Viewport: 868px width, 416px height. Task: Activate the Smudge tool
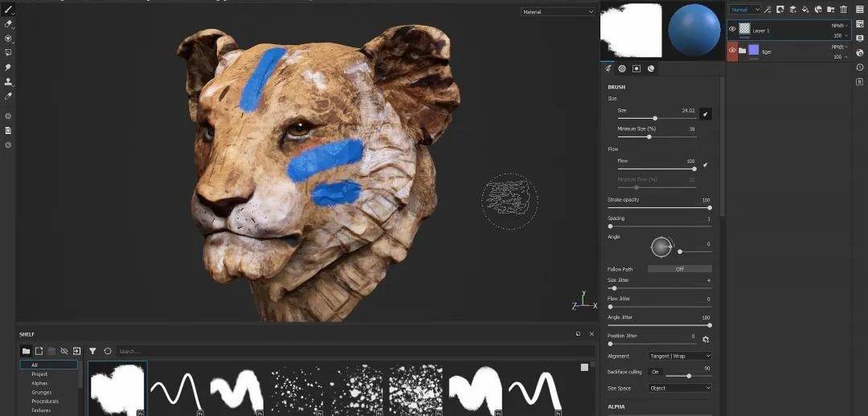(8, 67)
